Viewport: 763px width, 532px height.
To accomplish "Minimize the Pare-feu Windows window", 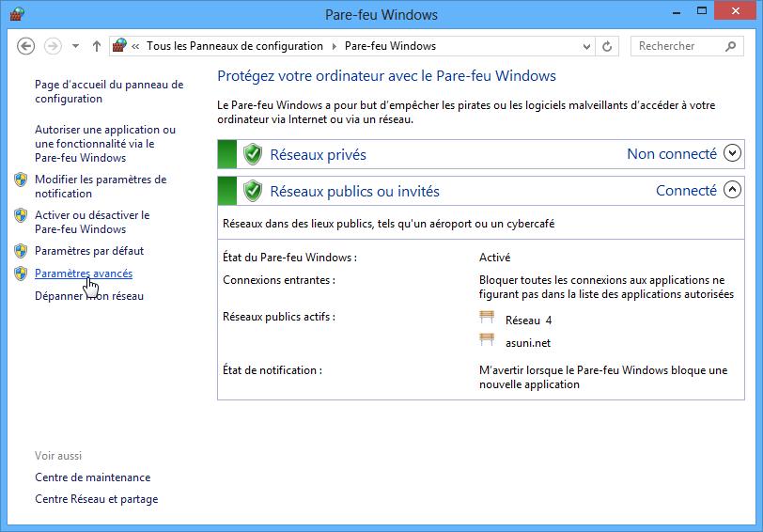I will pos(677,11).
